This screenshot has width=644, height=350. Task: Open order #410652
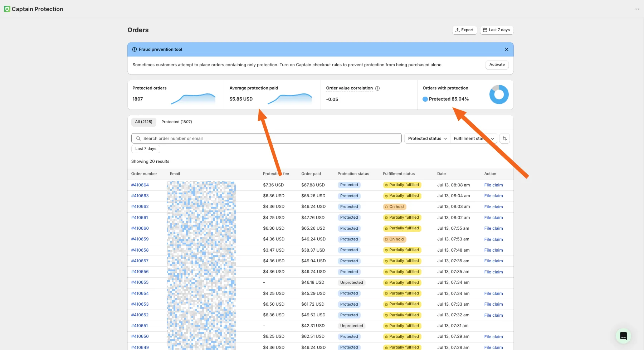click(140, 315)
